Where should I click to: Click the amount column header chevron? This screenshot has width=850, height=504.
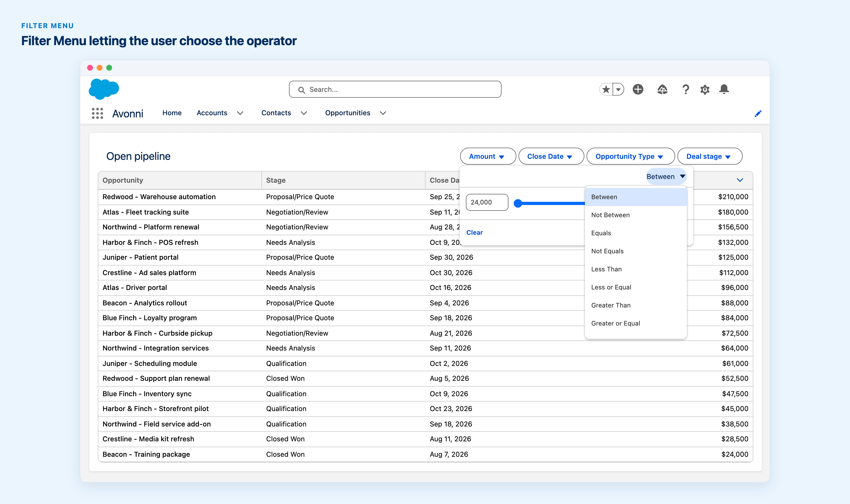[x=740, y=180]
